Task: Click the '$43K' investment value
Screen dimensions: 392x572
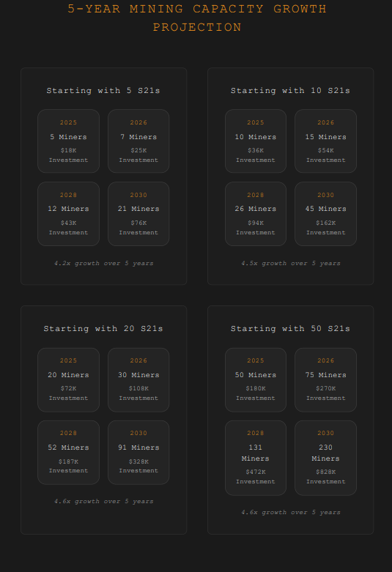Action: click(x=68, y=223)
